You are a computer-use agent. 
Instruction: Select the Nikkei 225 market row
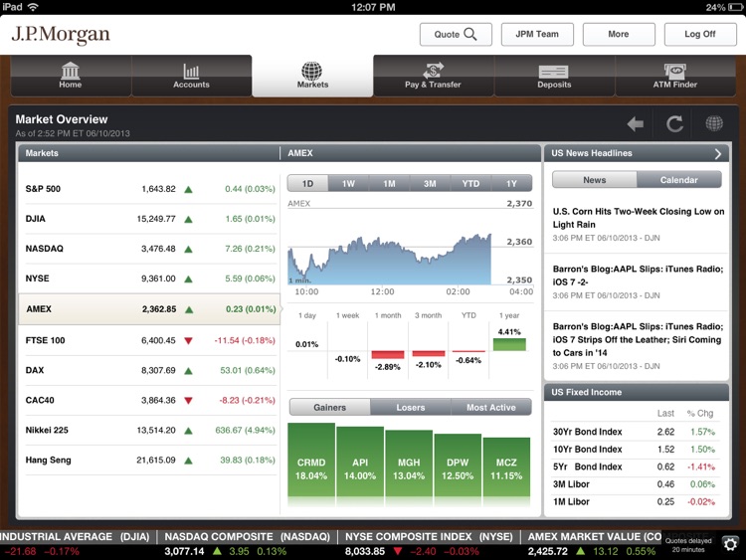[149, 431]
